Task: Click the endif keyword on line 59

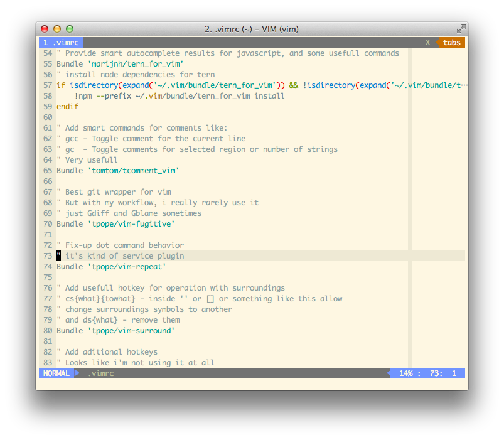Action: (x=68, y=107)
